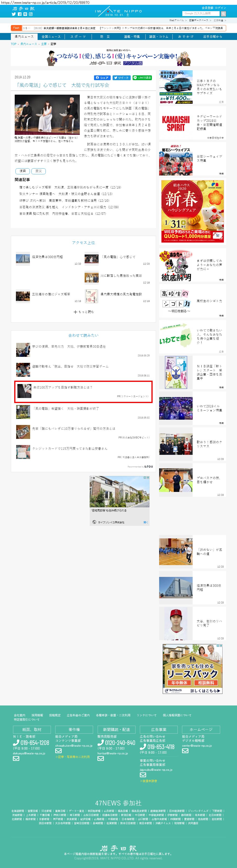Viewport: 237px width, 868px height.
Task: Open the 県内ニュース breadcrumb link
Action: point(29,44)
